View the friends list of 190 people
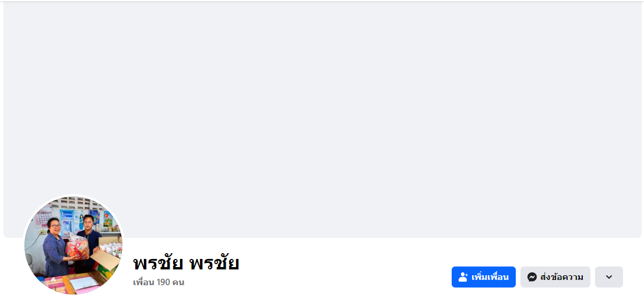 tap(159, 282)
